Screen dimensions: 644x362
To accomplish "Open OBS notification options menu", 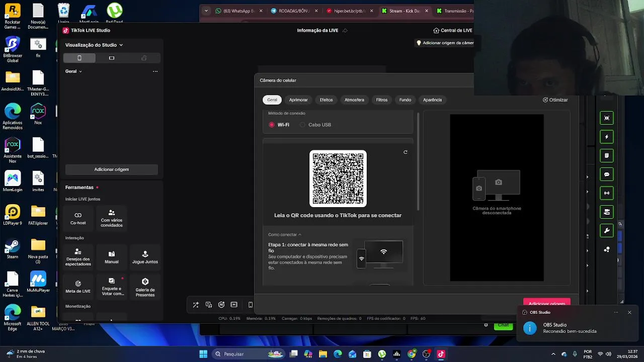I will click(x=616, y=312).
